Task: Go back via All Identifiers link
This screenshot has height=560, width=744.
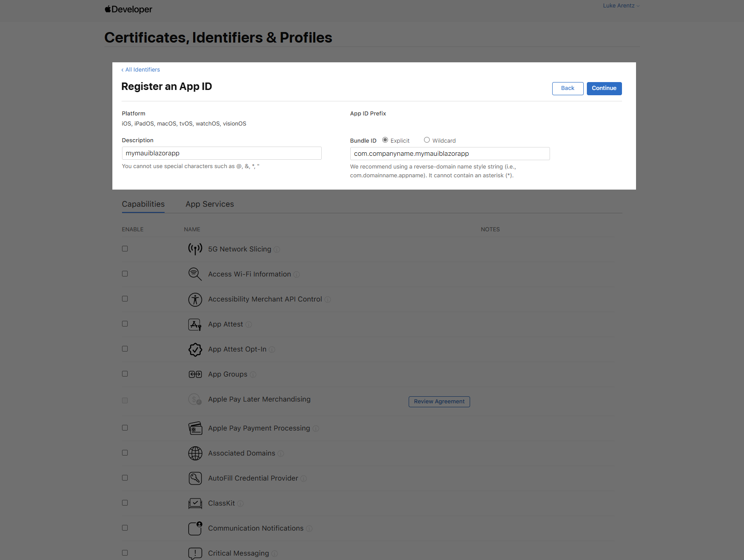Action: point(141,70)
